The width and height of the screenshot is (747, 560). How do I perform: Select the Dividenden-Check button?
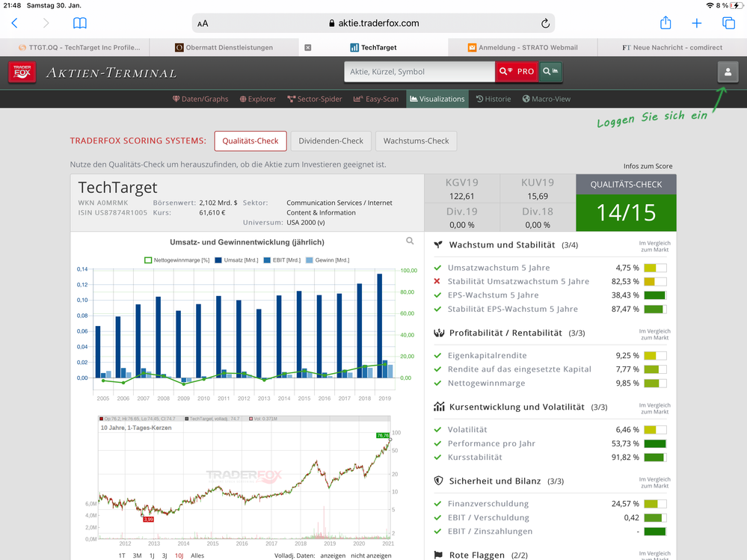[331, 141]
